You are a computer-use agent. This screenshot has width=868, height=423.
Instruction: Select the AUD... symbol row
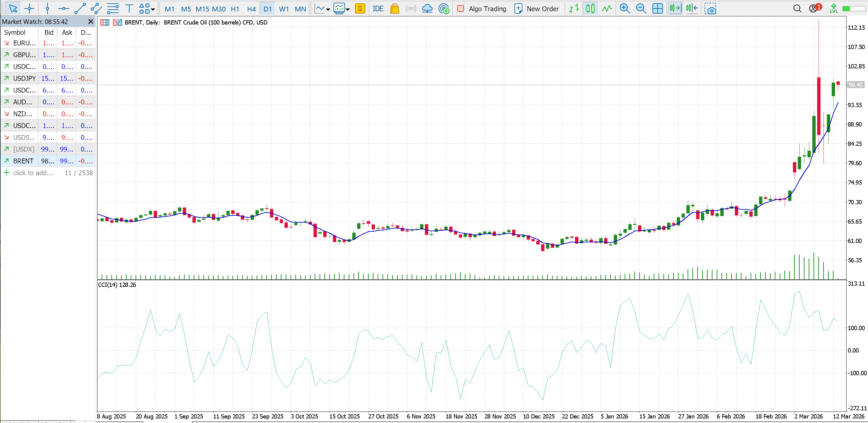tap(48, 102)
